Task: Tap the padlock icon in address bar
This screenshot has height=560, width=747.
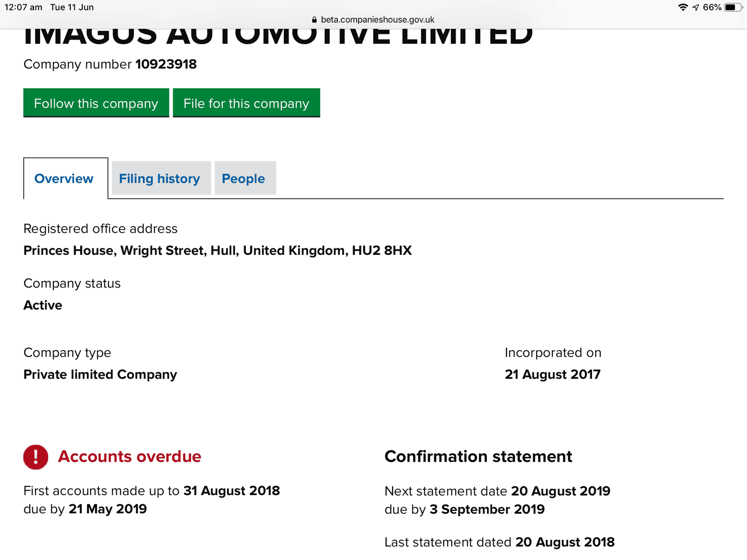Action: [x=314, y=20]
